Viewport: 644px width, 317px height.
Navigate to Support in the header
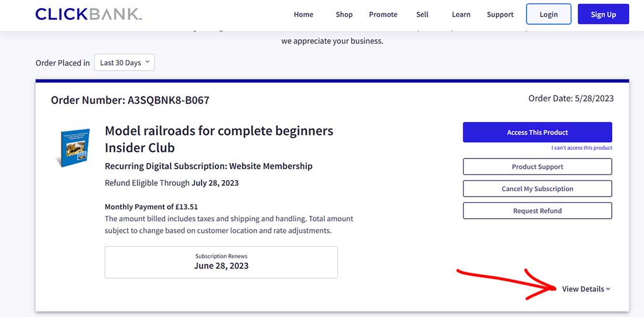[x=500, y=15]
